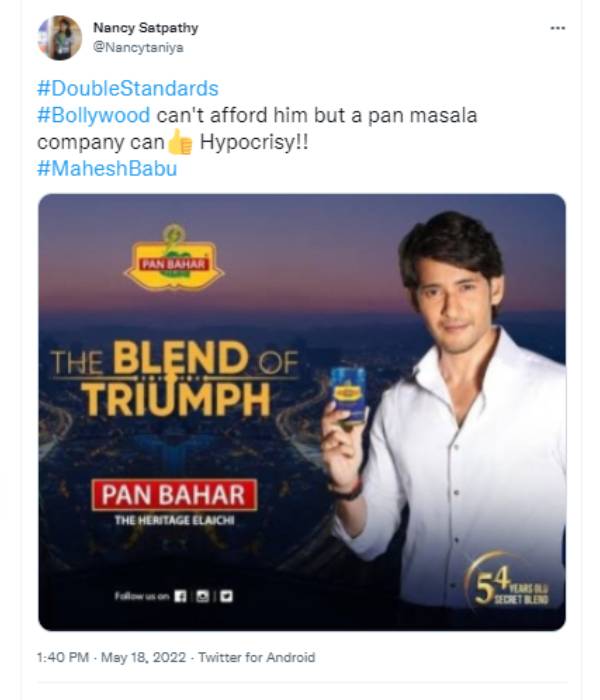Click The Blend of Triumph headline text
The image size is (600, 700).
coord(174,378)
